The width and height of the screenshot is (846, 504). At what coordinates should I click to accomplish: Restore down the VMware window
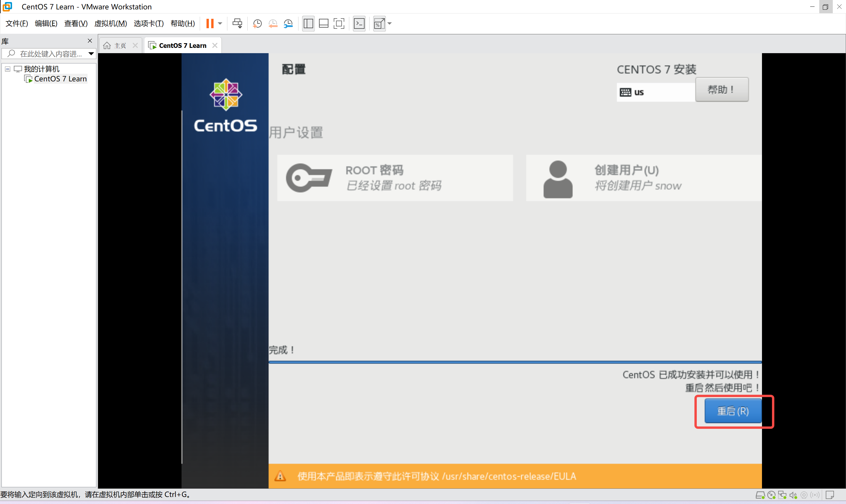(x=825, y=7)
